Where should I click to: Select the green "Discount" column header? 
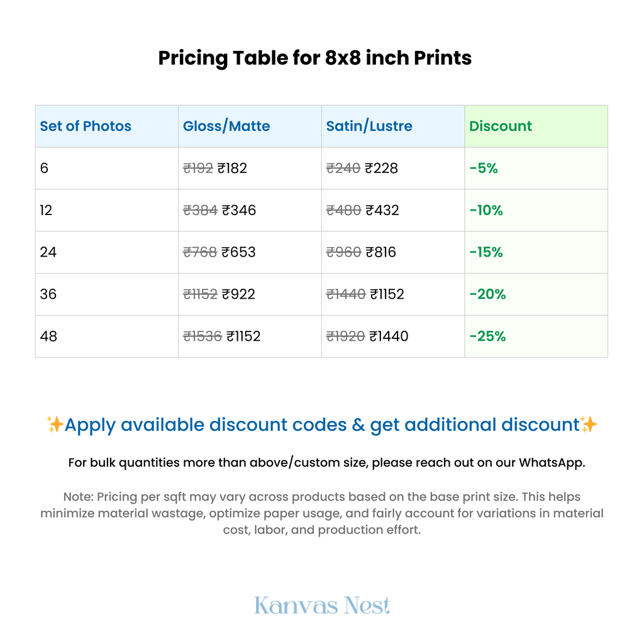[x=501, y=126]
